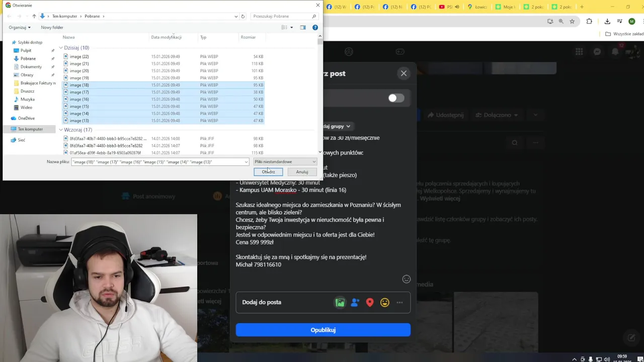Screen dimensions: 644x362
Task: Open the Chrome extensions puzzle icon
Action: coord(589,21)
